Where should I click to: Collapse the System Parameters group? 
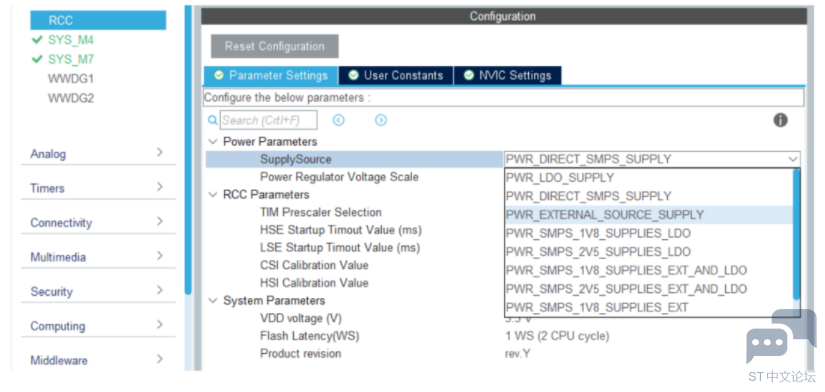click(x=213, y=301)
